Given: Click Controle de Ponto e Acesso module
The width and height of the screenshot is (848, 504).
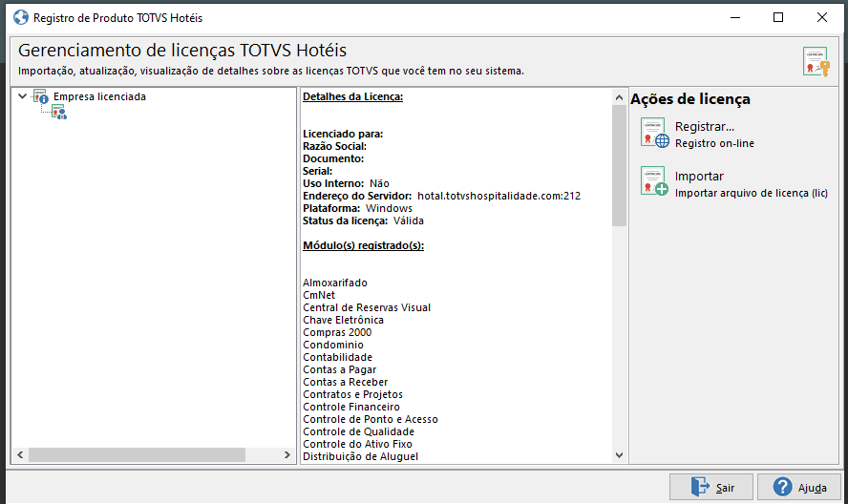Looking at the screenshot, I should click(371, 420).
